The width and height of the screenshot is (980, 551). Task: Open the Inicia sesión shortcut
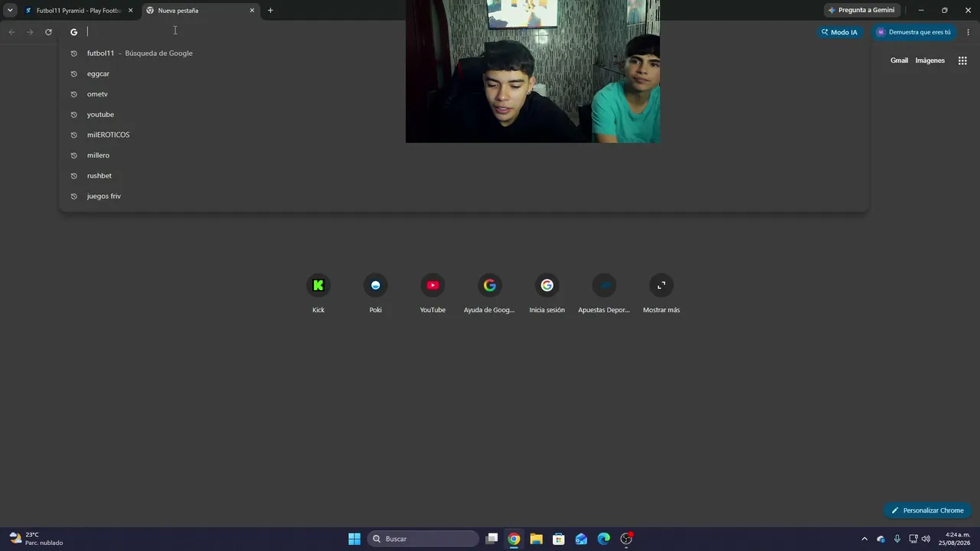(x=547, y=294)
